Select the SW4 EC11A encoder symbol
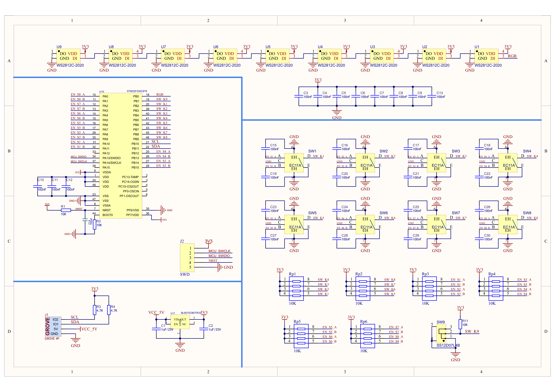Viewport: 555px width, 392px height. point(508,163)
